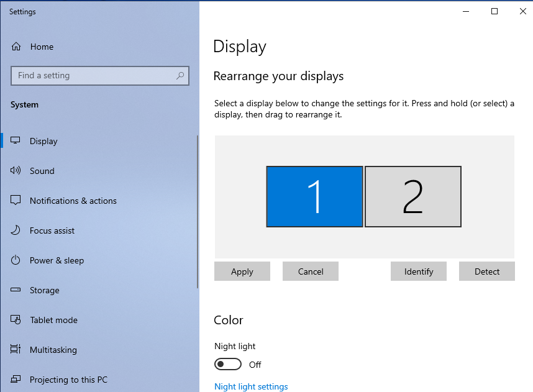
Task: Select the Sound settings page
Action: [x=42, y=171]
